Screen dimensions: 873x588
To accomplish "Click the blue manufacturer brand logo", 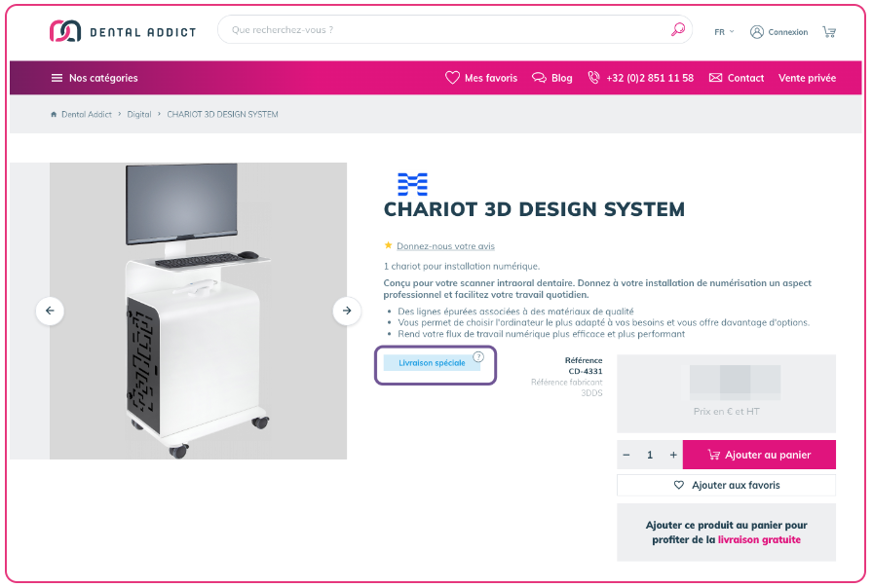I will point(412,184).
